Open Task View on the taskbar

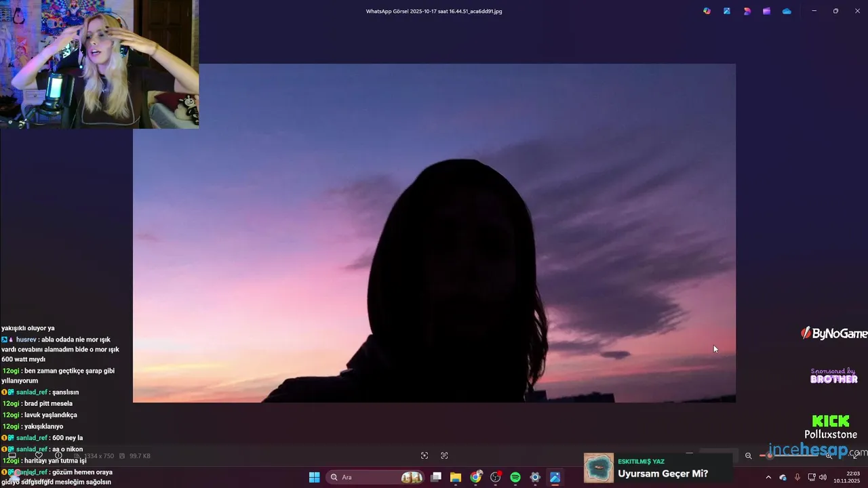click(436, 477)
